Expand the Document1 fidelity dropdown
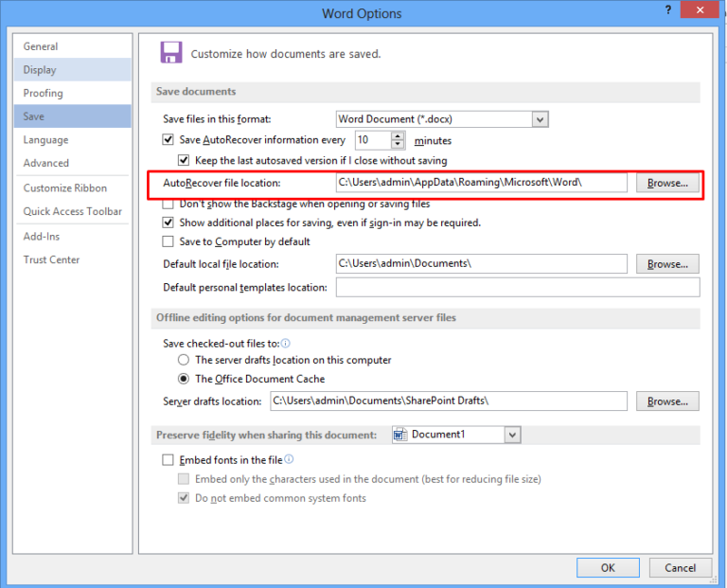 pos(512,435)
